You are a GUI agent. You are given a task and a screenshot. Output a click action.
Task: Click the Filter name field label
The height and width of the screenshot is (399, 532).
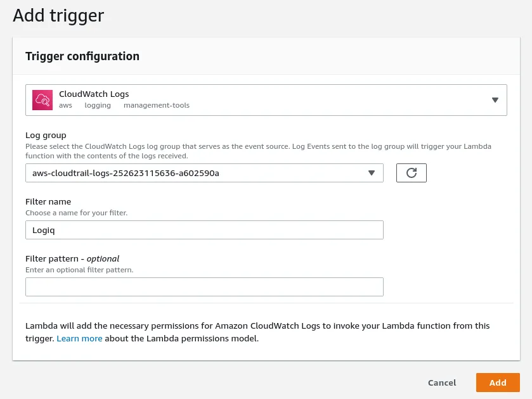[48, 202]
